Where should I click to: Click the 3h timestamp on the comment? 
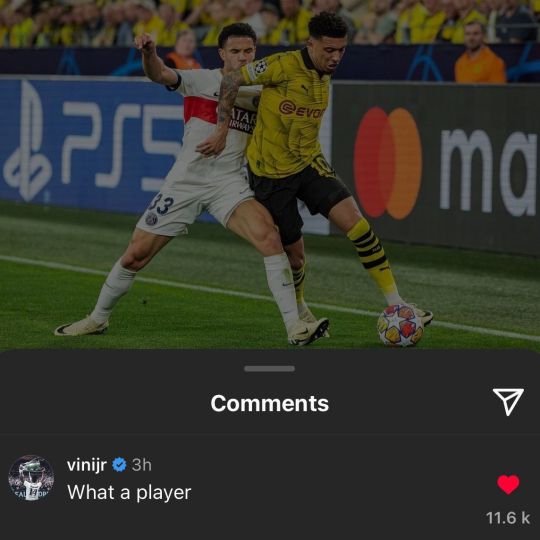(x=142, y=465)
